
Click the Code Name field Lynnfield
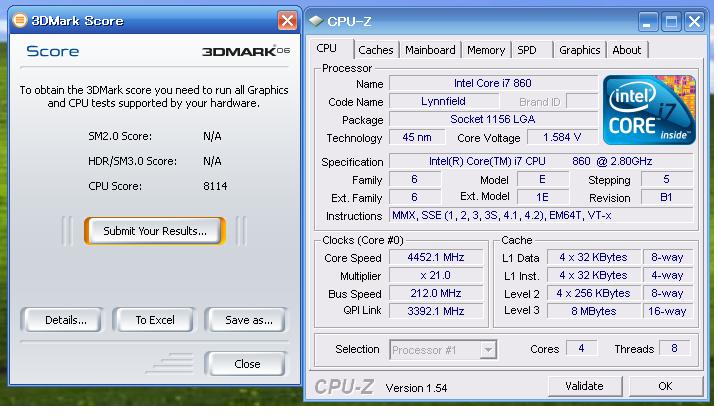pyautogui.click(x=444, y=101)
